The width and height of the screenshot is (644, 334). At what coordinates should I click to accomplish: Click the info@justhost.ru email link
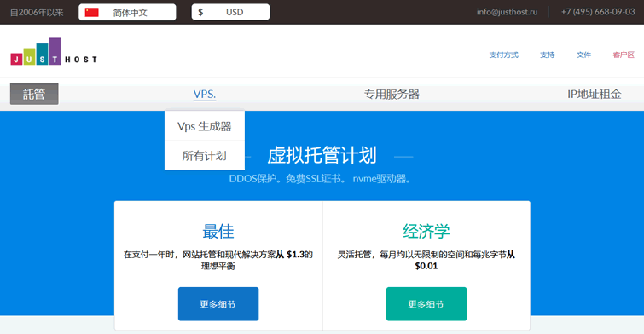(x=507, y=12)
